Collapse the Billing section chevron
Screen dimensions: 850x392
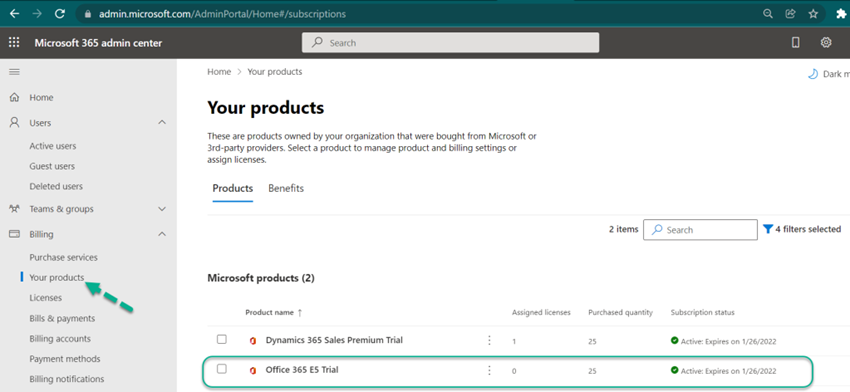[162, 234]
